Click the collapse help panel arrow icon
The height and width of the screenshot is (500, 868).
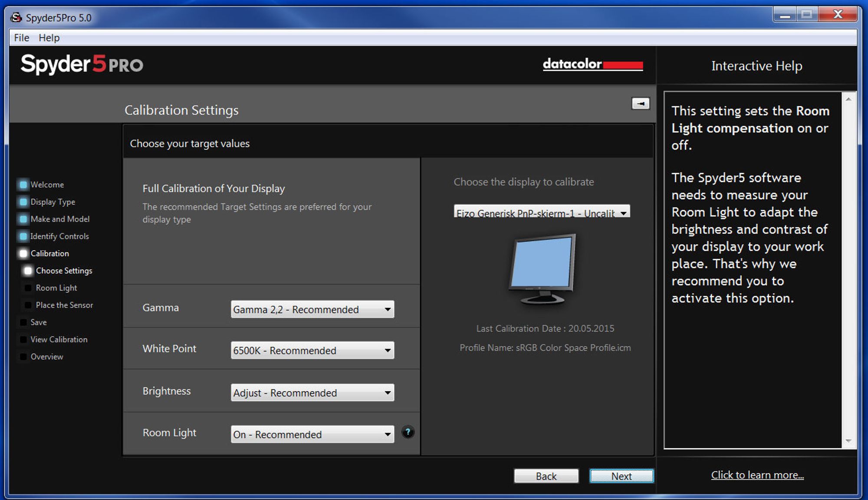pyautogui.click(x=640, y=104)
